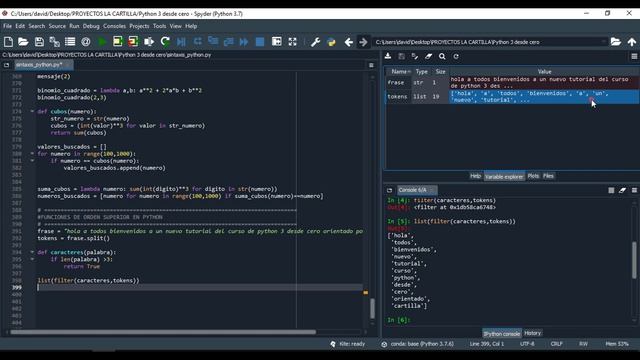Step return in debugger
This screenshot has width=640, height=360.
pyautogui.click(x=229, y=42)
